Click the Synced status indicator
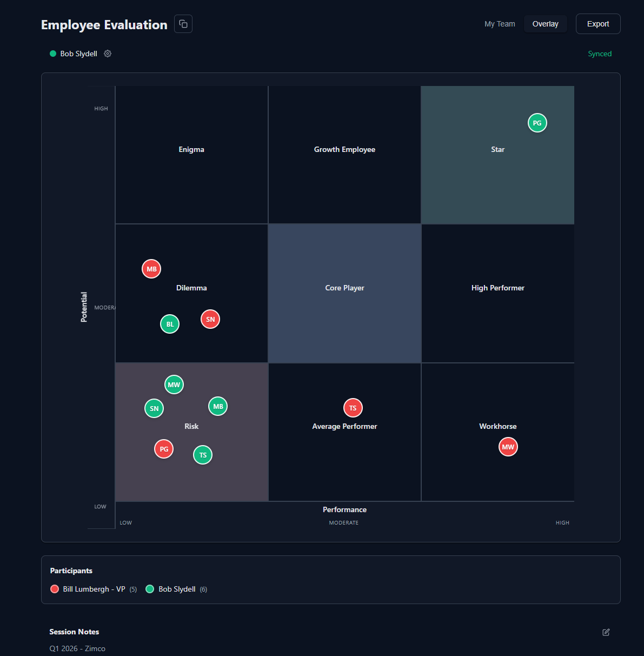 tap(600, 54)
